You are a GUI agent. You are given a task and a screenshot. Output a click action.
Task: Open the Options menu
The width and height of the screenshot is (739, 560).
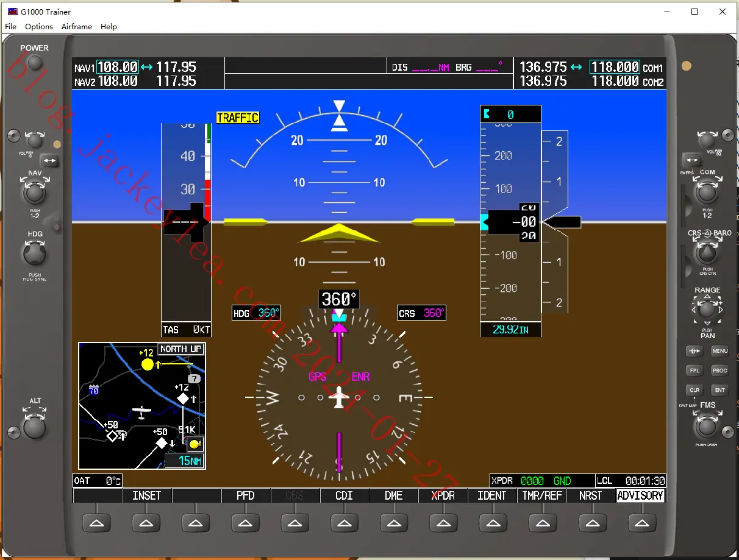click(39, 27)
